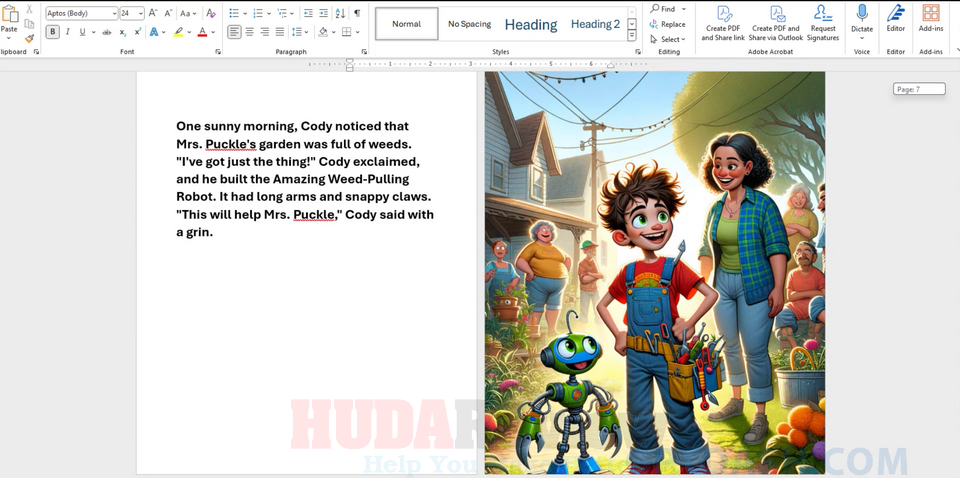Apply the Heading 2 style
The height and width of the screenshot is (478, 960).
[x=595, y=24]
